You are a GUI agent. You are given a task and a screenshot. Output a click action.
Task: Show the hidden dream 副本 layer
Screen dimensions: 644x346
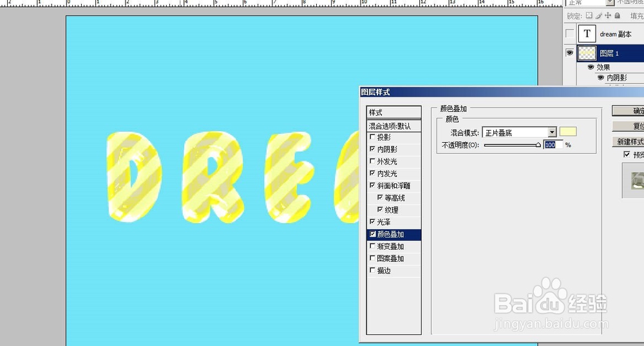(570, 33)
